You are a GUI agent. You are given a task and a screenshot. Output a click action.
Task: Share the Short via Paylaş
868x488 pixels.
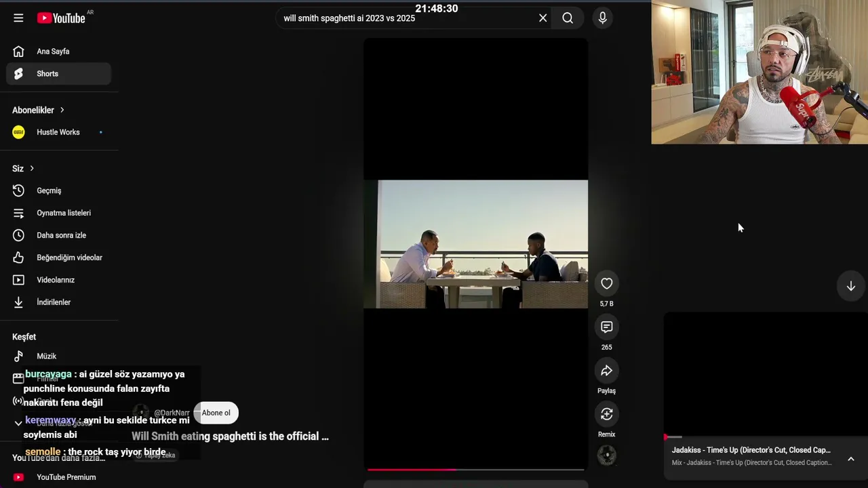coord(606,371)
